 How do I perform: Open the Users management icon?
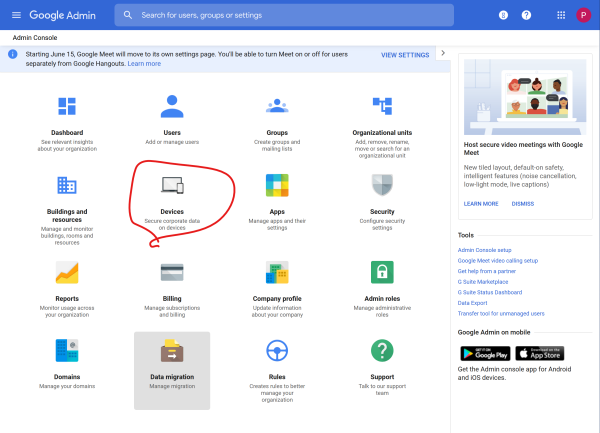(x=172, y=106)
